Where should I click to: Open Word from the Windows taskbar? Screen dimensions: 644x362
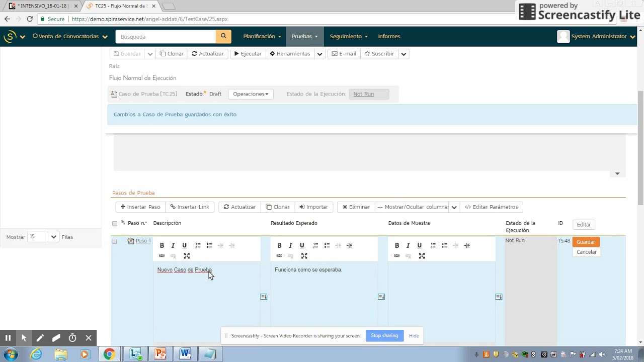185,354
